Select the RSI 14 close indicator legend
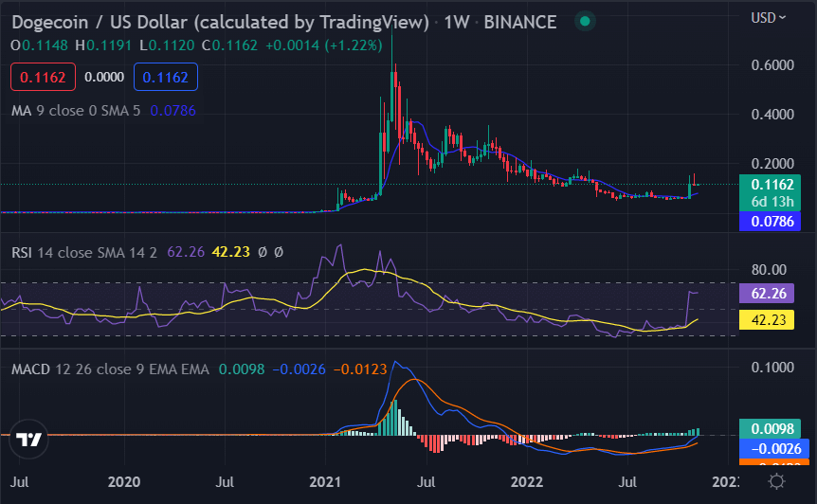Image resolution: width=817 pixels, height=504 pixels. [84, 253]
